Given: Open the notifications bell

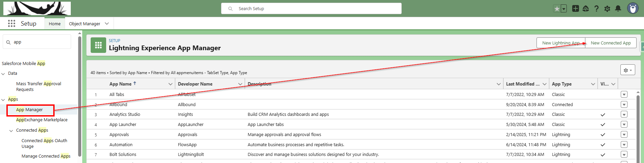Looking at the screenshot, I should point(618,9).
